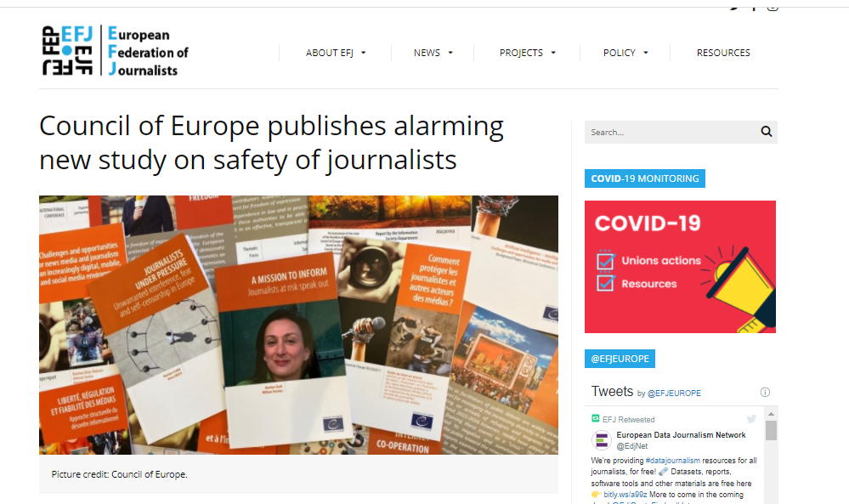Click the COVID-19 unions actions banner
849x504 pixels.
click(x=680, y=267)
